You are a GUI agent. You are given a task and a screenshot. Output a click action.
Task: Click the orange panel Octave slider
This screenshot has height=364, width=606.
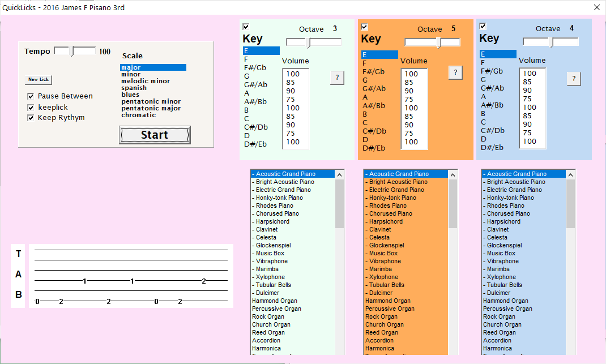(432, 42)
